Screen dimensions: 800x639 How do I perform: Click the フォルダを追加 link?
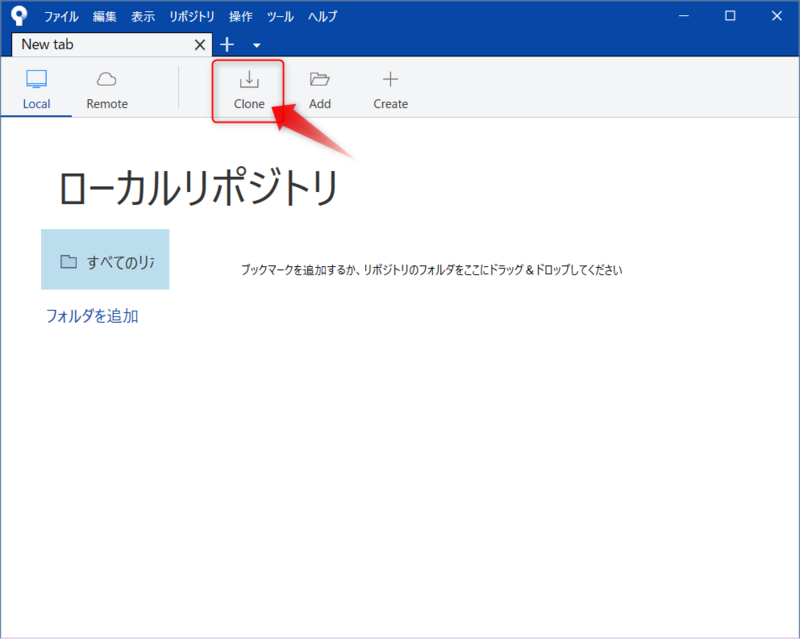click(x=92, y=316)
